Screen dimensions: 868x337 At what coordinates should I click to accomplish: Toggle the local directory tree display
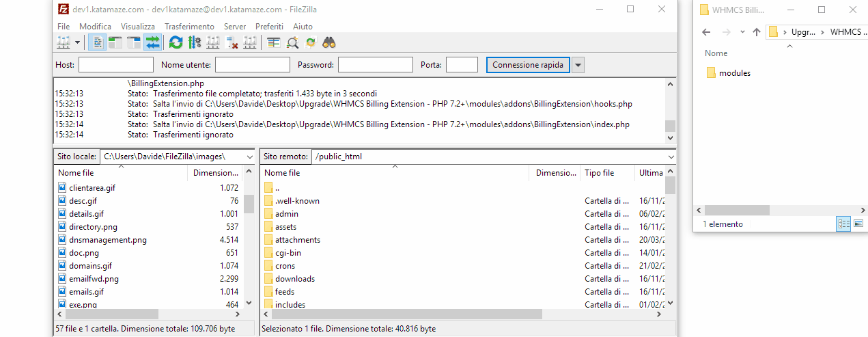[115, 42]
